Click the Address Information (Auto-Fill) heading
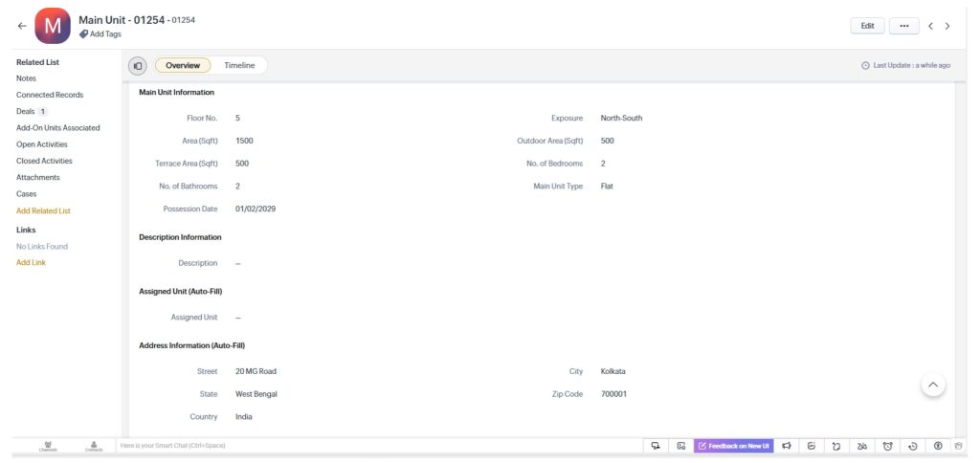 coord(191,345)
